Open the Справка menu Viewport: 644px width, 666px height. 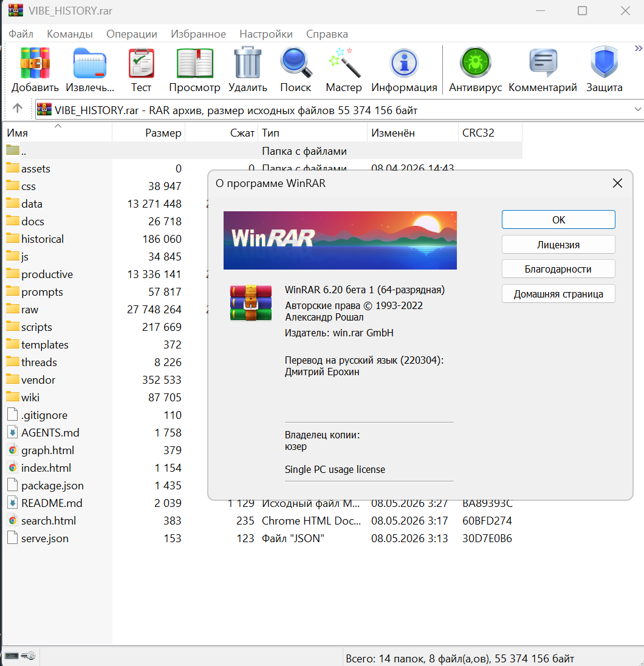(x=327, y=34)
